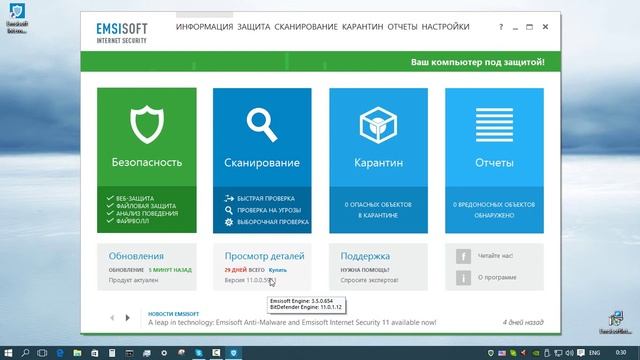The width and height of the screenshot is (640, 360).
Task: Click Читайте нас link
Action: [496, 256]
